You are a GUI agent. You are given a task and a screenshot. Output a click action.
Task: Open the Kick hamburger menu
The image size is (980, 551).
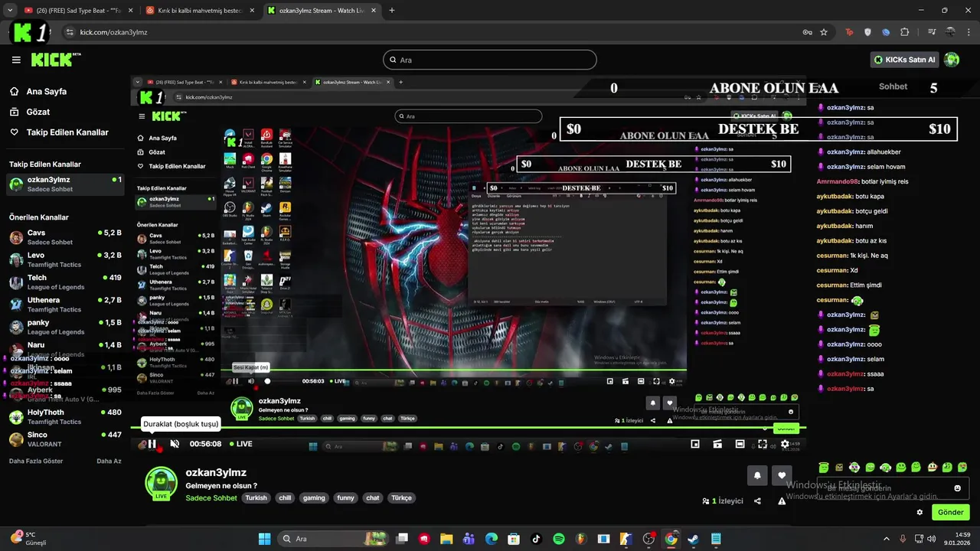(16, 60)
